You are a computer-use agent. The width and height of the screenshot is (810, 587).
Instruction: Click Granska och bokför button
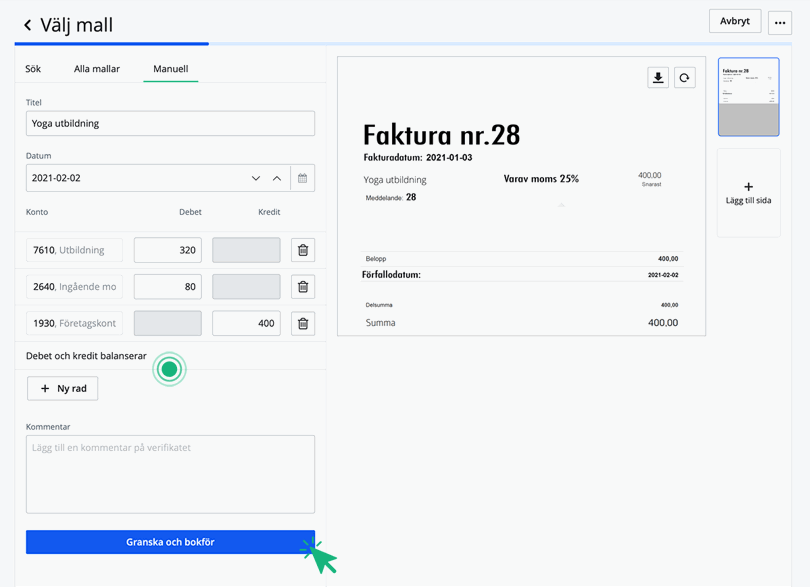170,542
